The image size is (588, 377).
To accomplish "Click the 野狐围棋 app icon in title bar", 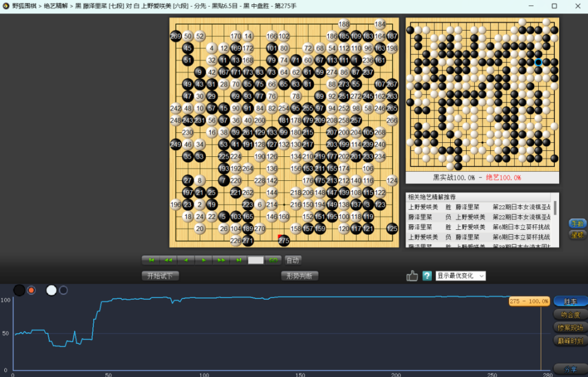I will [6, 6].
